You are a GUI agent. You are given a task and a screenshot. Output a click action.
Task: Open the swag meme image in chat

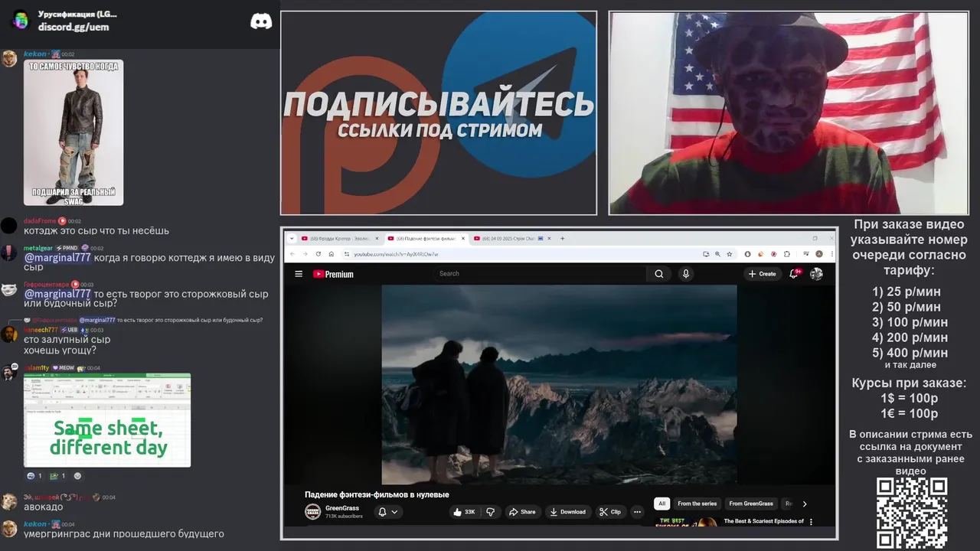(x=73, y=132)
